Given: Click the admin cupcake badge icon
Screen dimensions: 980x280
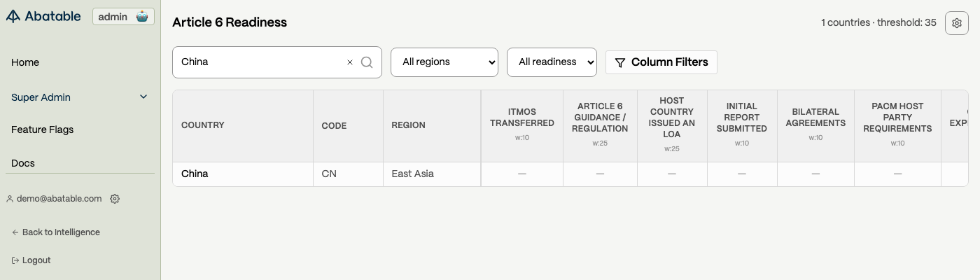Looking at the screenshot, I should [x=142, y=17].
